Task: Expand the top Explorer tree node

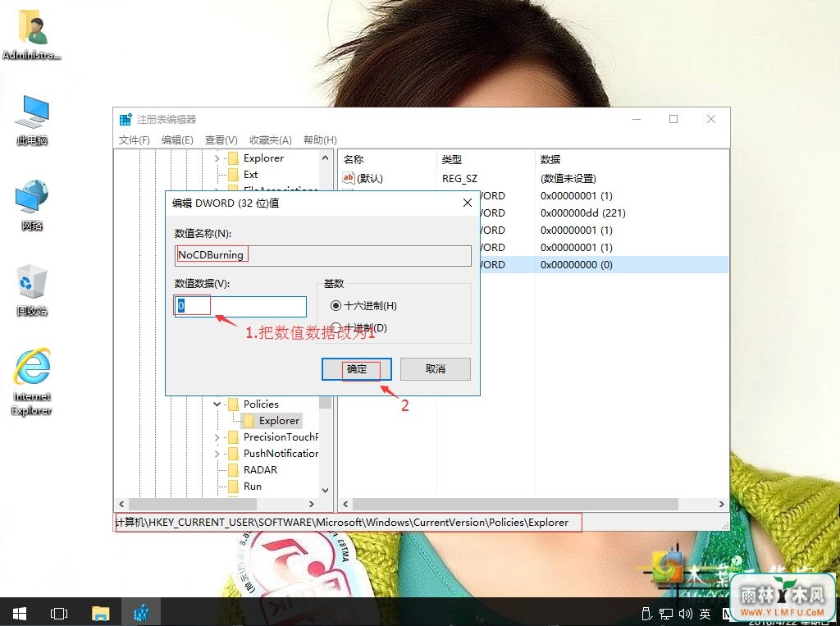Action: (x=217, y=158)
